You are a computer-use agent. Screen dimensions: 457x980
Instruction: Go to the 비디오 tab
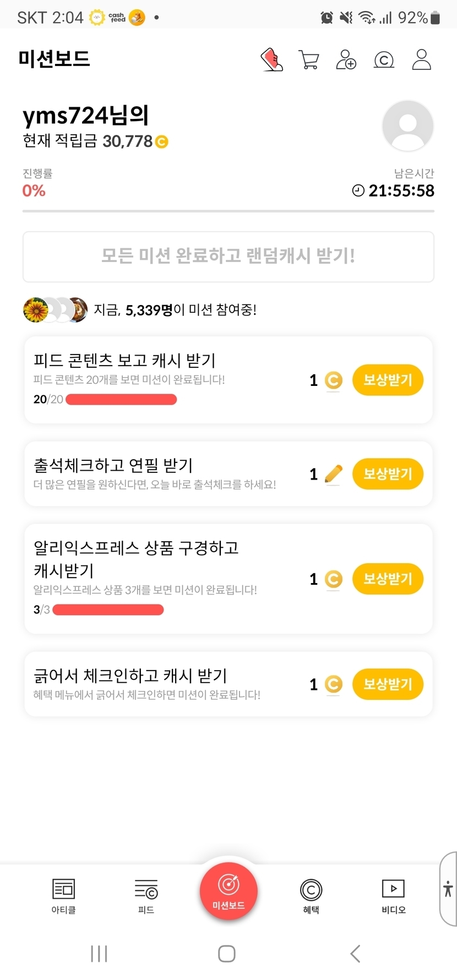(393, 896)
